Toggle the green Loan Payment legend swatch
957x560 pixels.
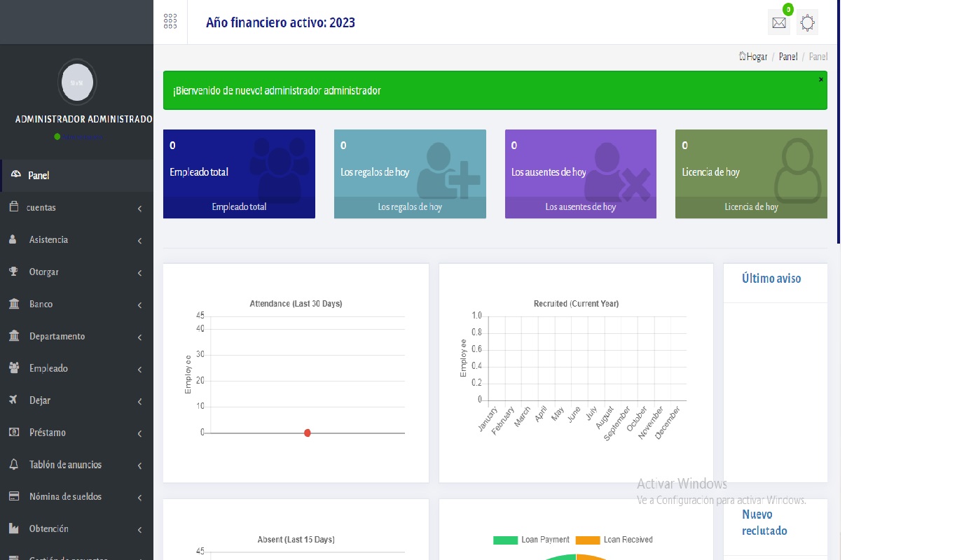coord(505,540)
